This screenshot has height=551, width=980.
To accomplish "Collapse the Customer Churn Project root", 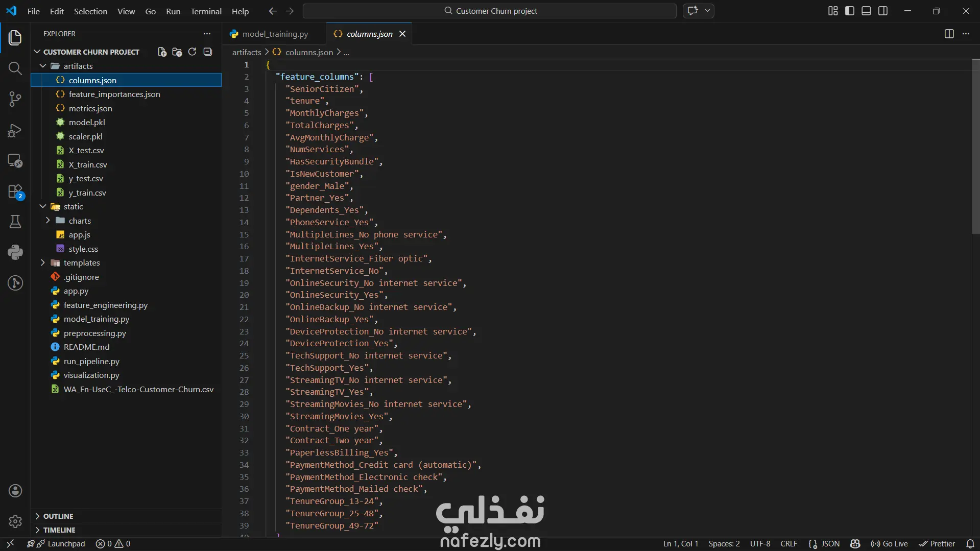I will pos(37,52).
